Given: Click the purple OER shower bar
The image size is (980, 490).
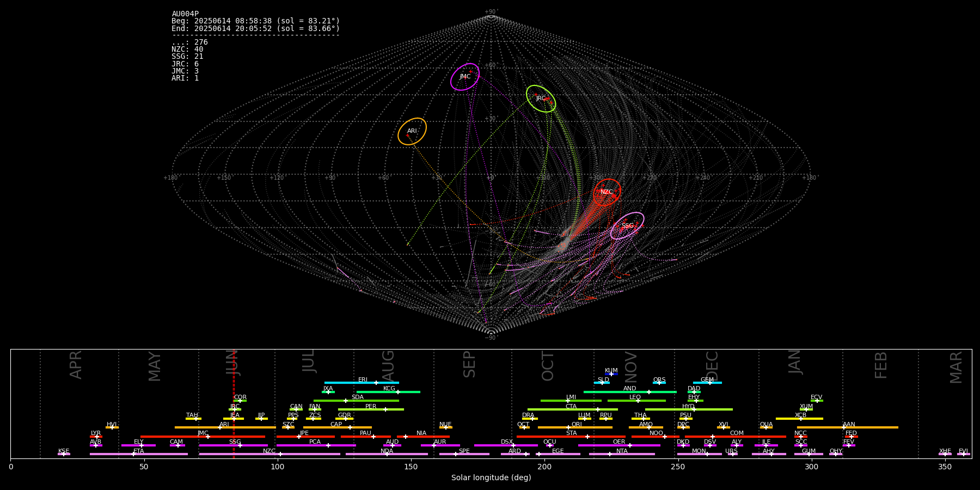Looking at the screenshot, I should [x=619, y=445].
